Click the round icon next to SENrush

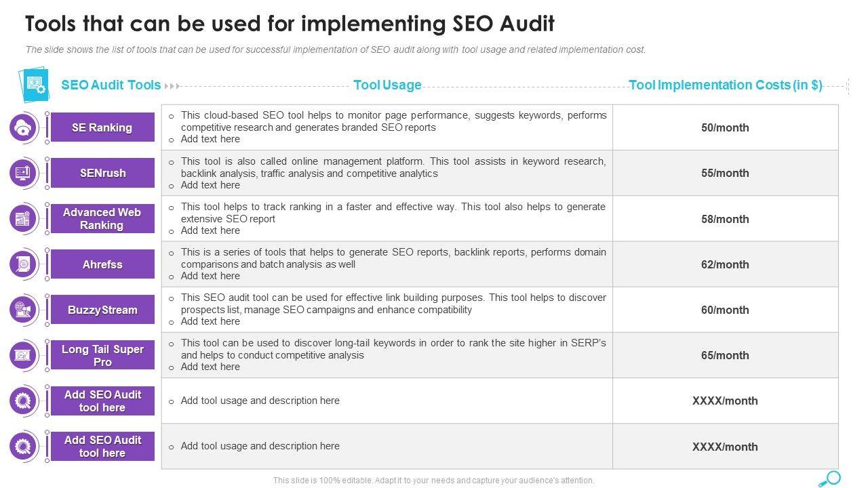(x=24, y=173)
